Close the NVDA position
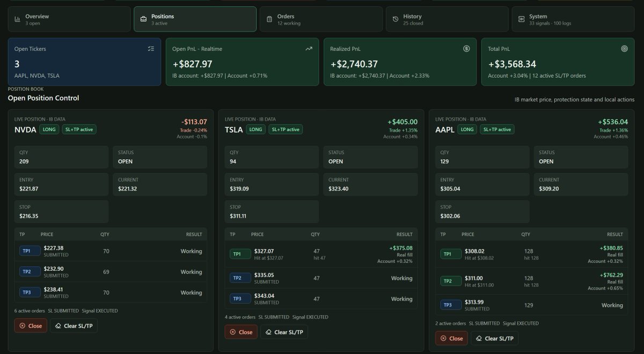 click(x=31, y=326)
